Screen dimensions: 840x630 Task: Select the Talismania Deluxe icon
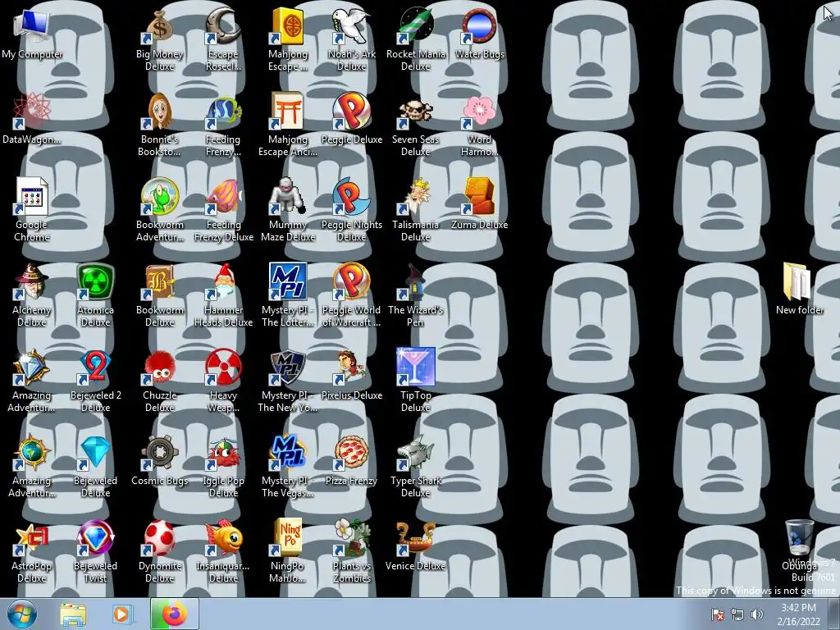416,197
